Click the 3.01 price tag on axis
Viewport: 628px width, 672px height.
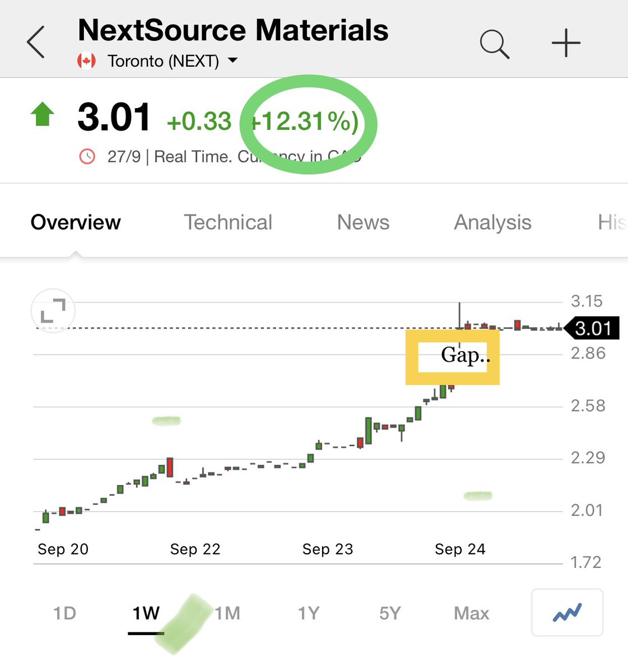(x=593, y=329)
